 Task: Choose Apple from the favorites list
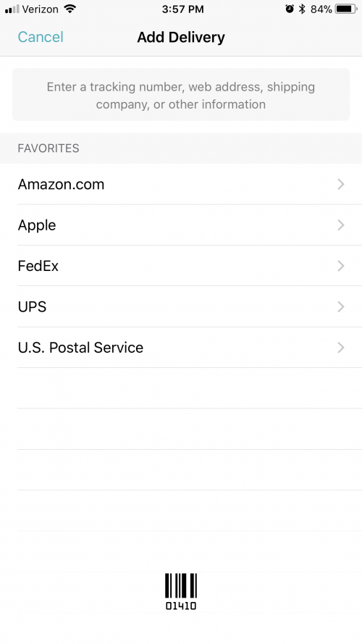tap(181, 225)
